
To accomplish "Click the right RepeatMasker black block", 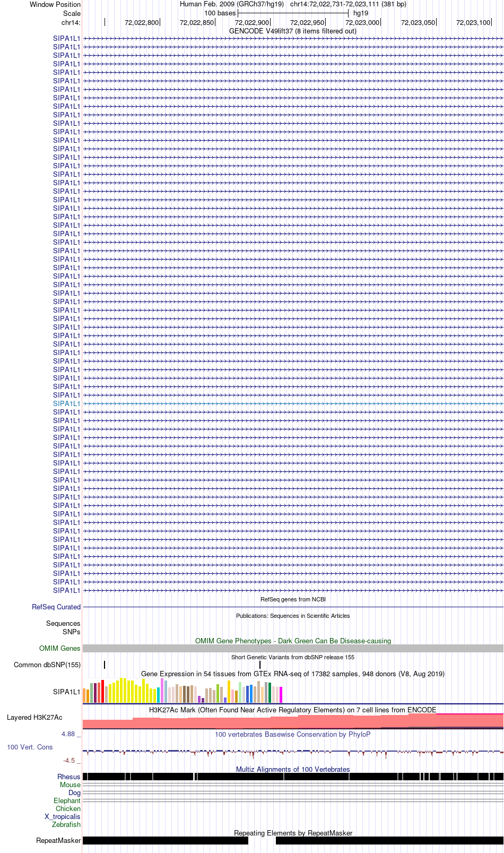I will point(389,841).
